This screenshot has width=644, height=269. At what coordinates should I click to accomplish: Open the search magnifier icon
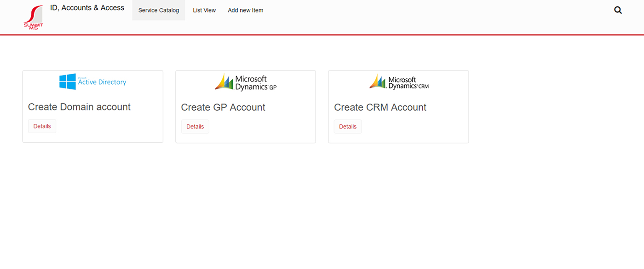[x=618, y=10]
